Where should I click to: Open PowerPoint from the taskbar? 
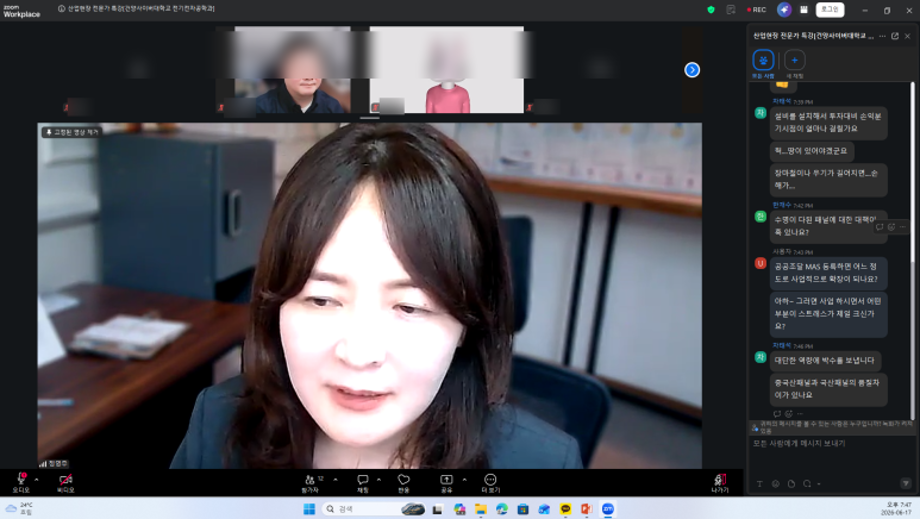tap(586, 509)
